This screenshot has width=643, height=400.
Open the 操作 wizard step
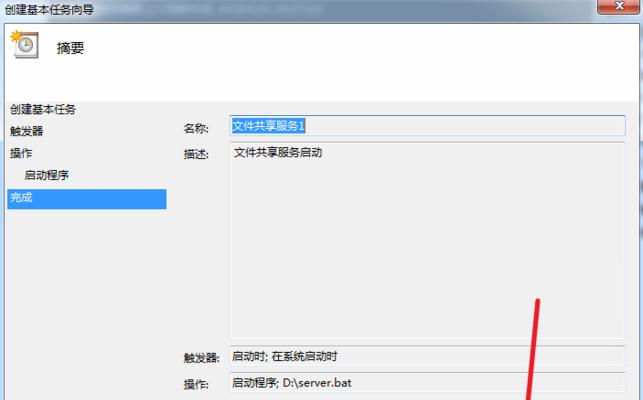click(x=21, y=153)
